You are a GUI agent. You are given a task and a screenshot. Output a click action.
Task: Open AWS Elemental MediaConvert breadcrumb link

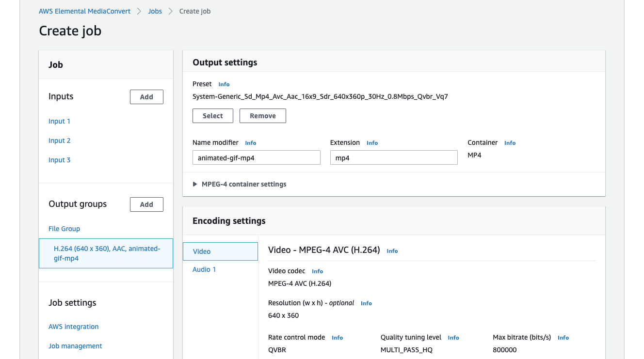[84, 11]
